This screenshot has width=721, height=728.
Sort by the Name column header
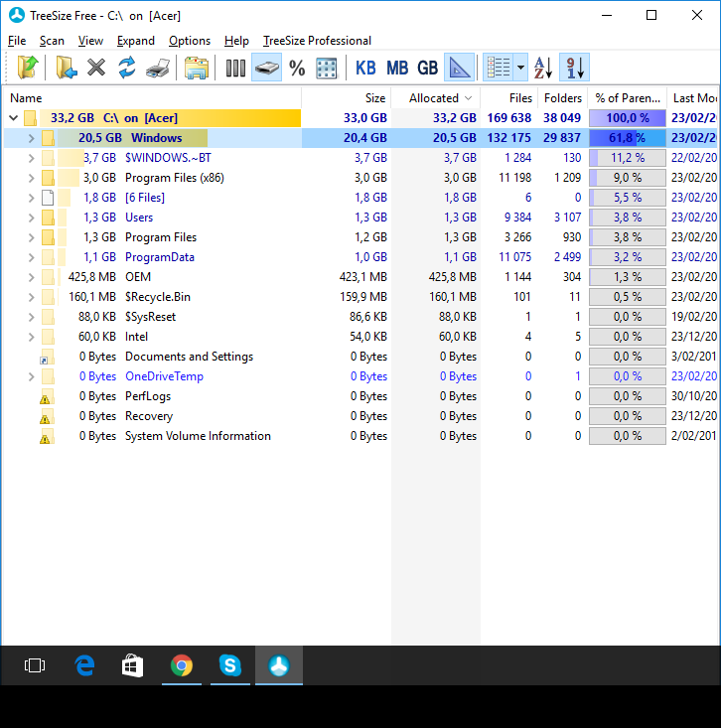(152, 98)
